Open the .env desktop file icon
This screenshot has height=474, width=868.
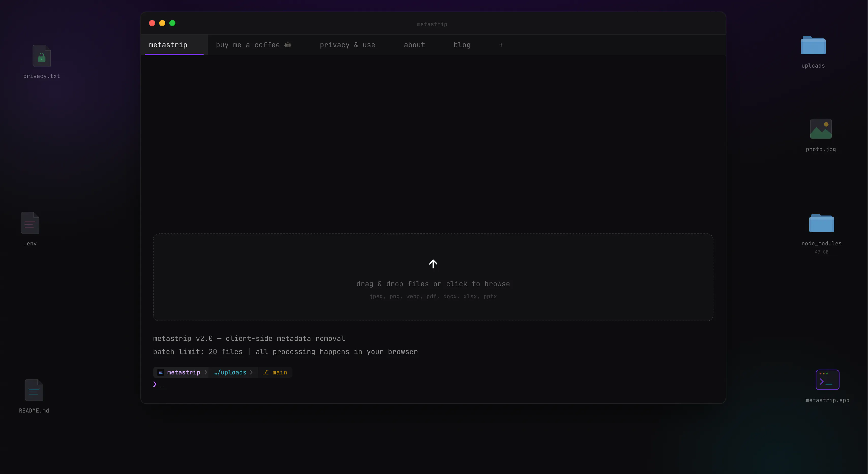point(30,223)
